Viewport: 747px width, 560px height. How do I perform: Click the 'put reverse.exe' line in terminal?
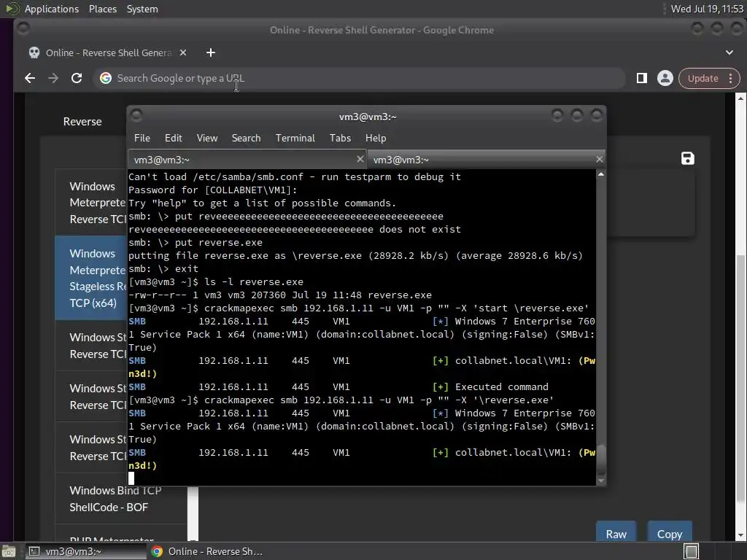[196, 242]
